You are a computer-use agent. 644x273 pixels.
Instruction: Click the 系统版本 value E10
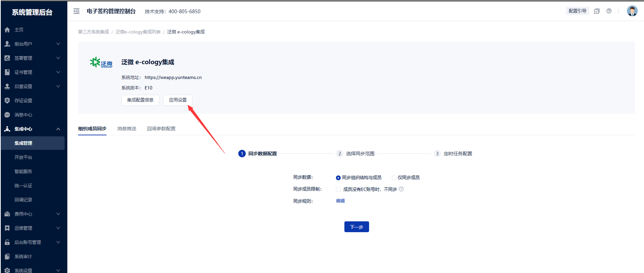[x=149, y=88]
